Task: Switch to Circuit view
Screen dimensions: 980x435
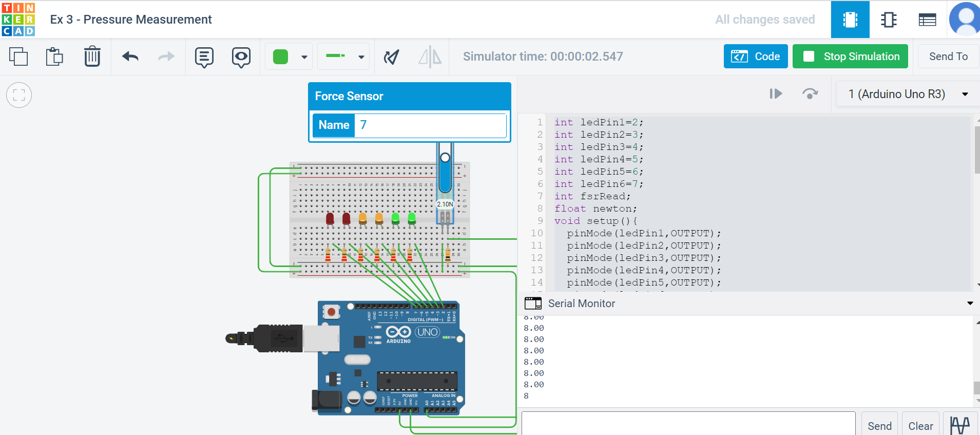Action: pyautogui.click(x=850, y=20)
